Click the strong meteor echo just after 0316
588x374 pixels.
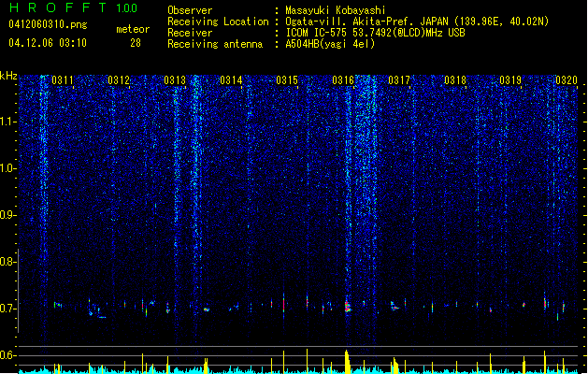click(x=347, y=306)
